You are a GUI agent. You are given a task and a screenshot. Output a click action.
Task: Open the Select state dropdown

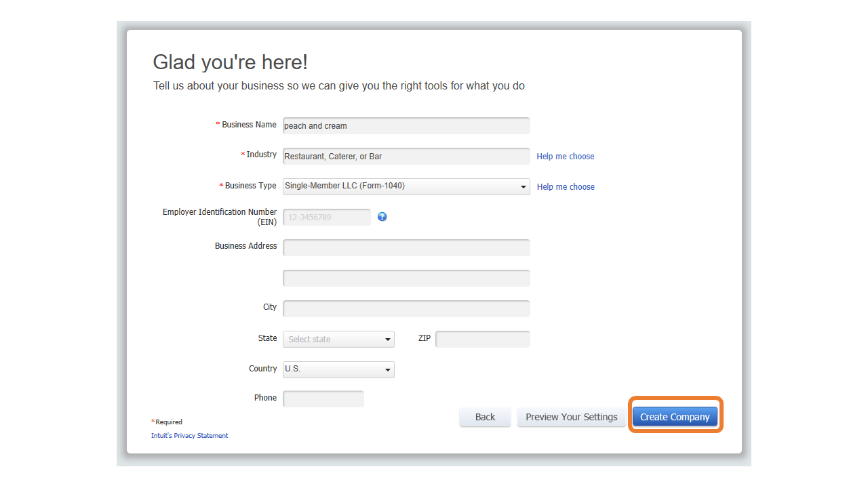pos(338,339)
